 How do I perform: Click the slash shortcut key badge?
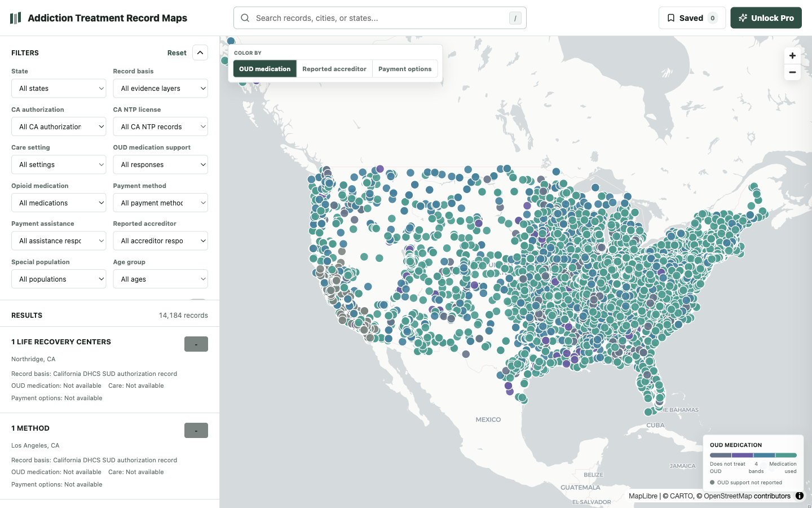pyautogui.click(x=515, y=18)
